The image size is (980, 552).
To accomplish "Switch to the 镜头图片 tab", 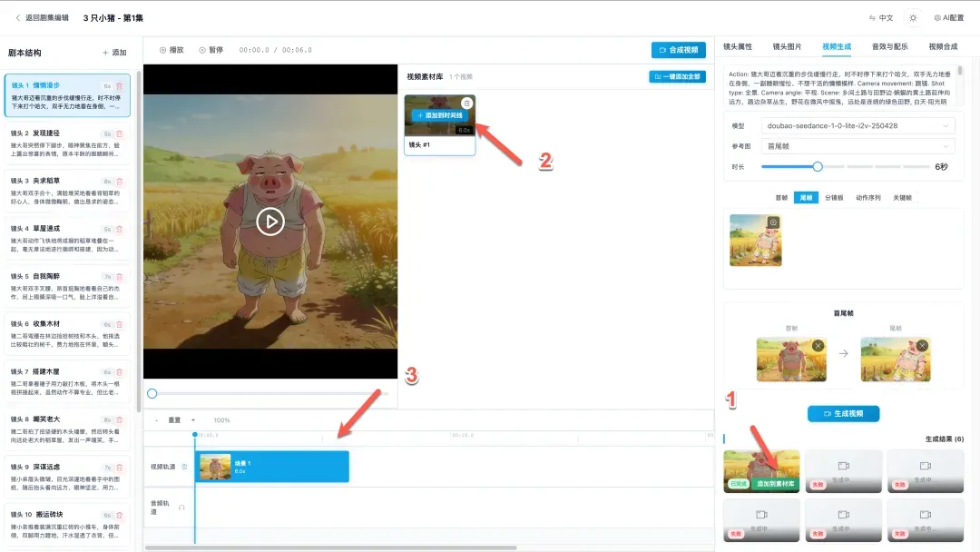I will pos(787,46).
